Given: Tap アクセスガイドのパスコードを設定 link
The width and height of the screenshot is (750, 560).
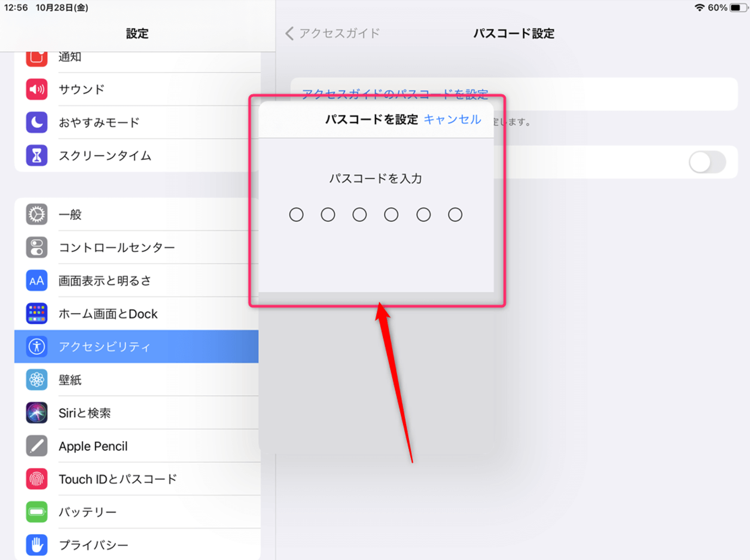Looking at the screenshot, I should (x=395, y=94).
